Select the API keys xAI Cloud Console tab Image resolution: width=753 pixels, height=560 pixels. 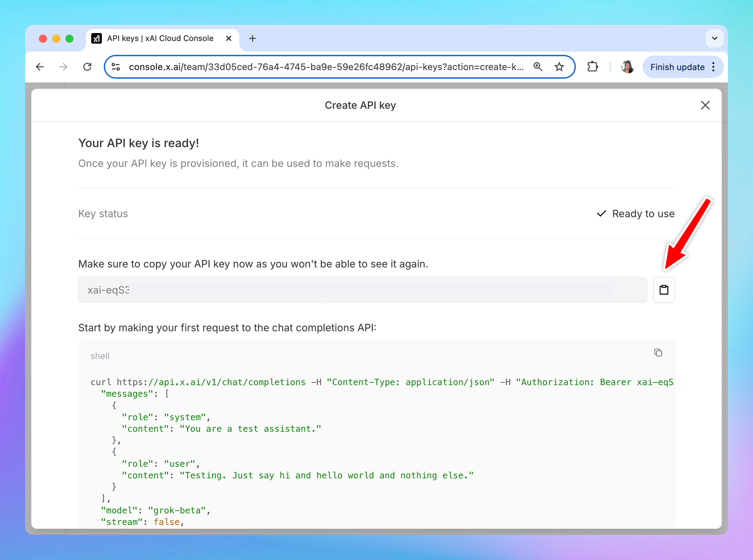pyautogui.click(x=160, y=38)
